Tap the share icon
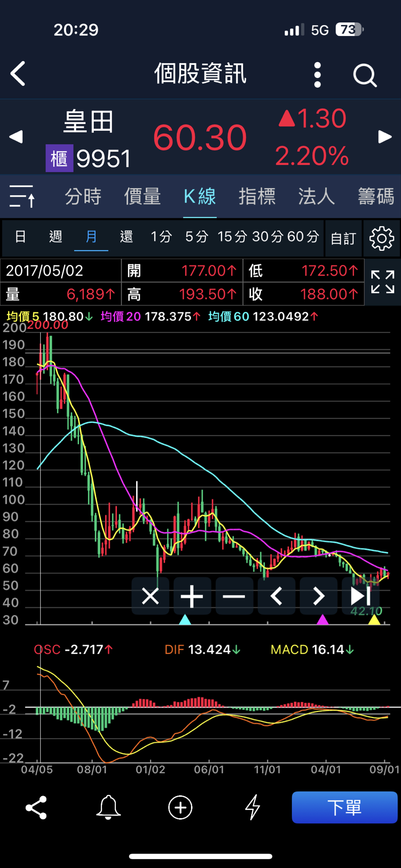The width and height of the screenshot is (401, 868). (x=36, y=807)
